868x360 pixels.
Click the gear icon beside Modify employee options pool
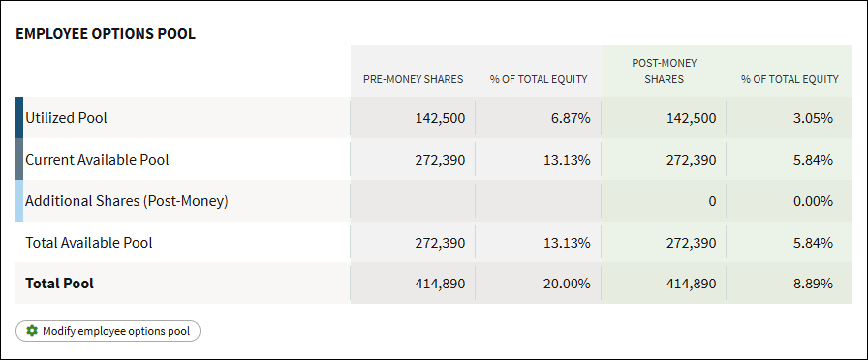[x=32, y=331]
